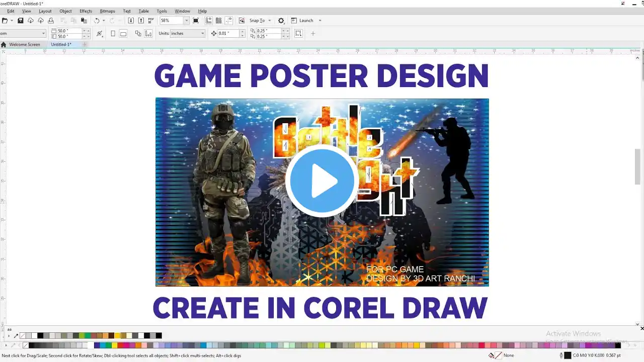Screen dimensions: 644x362
Task: Click the Save icon in the toolbar
Action: click(21, 21)
